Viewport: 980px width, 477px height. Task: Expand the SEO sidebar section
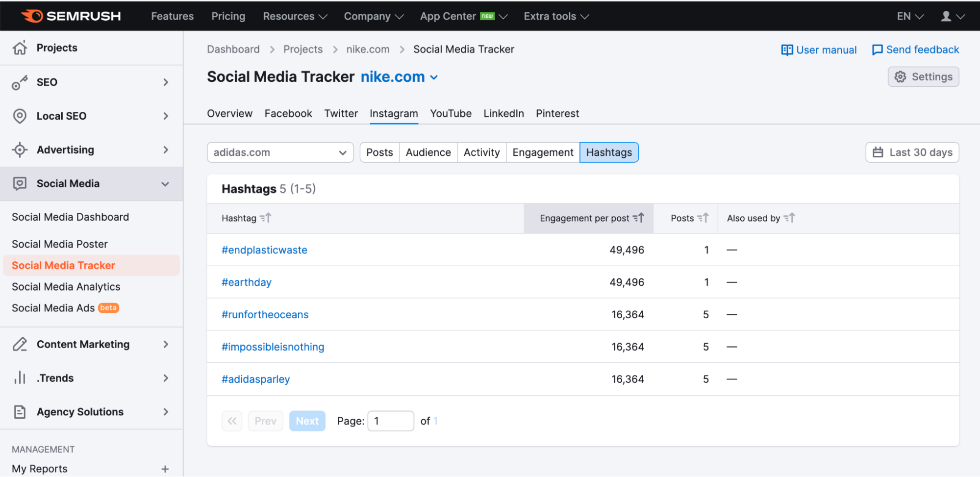[166, 82]
